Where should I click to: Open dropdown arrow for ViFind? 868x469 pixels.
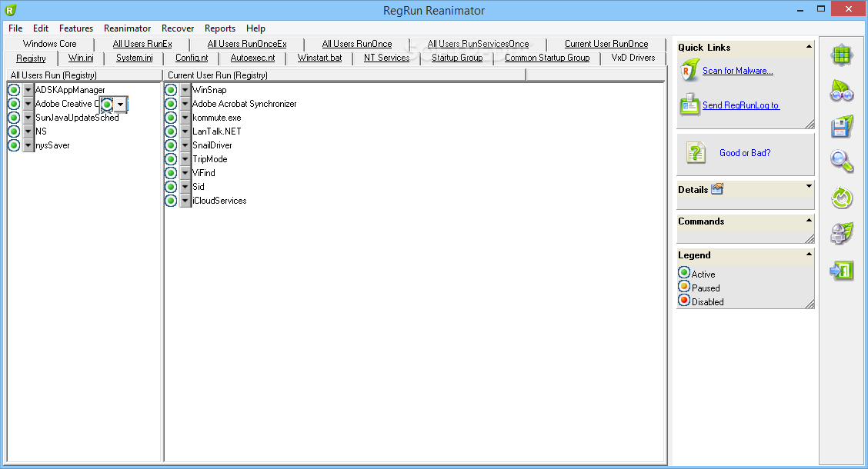pos(185,172)
